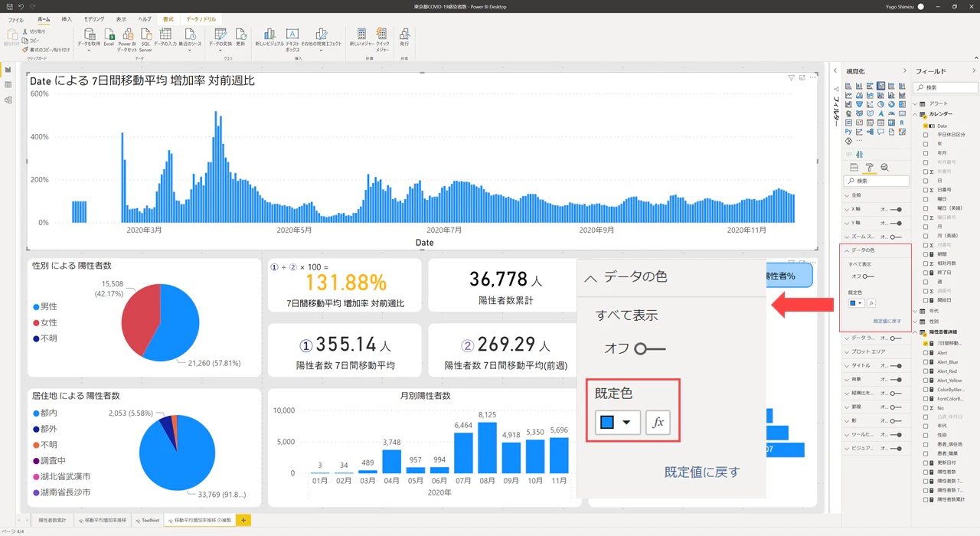The height and width of the screenshot is (536, 980).
Task: Click the 新しいメジャー calculator icon
Action: [x=361, y=34]
